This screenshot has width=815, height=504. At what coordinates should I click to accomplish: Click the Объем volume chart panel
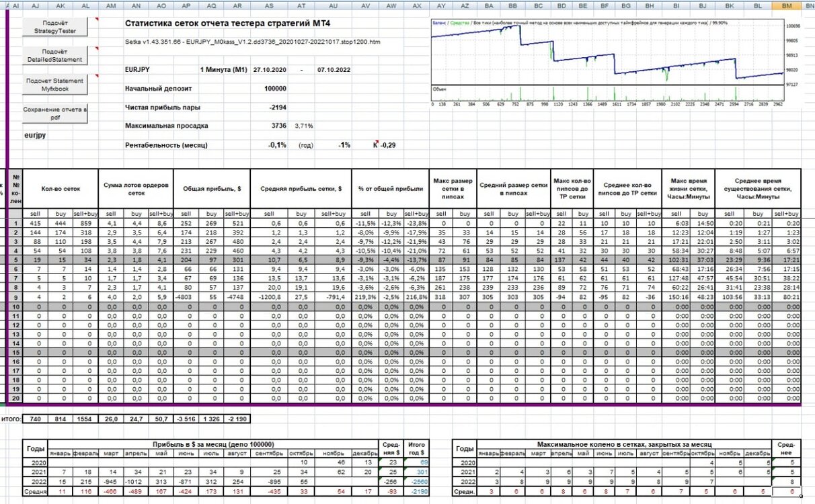(x=607, y=93)
